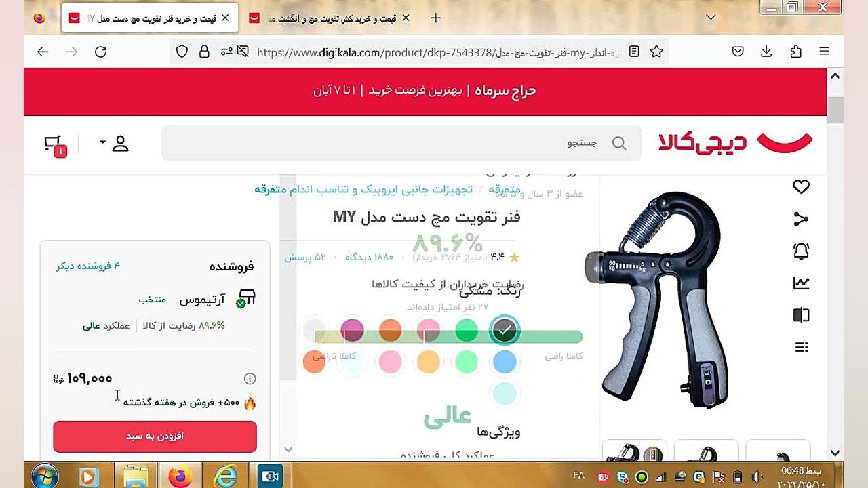Switch to the فنر تقویت مچ دست tab
Image resolution: width=868 pixels, height=488 pixels.
(150, 18)
